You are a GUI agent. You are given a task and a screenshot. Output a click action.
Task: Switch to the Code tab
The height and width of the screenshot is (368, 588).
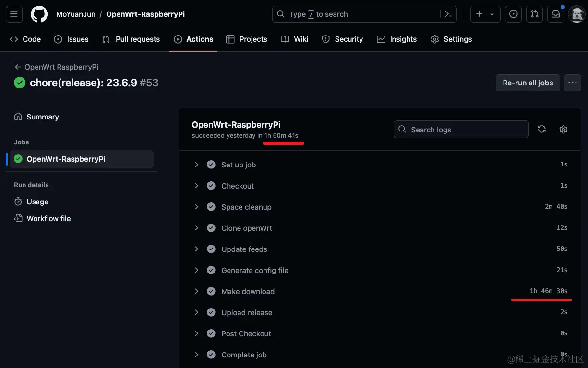tap(25, 39)
